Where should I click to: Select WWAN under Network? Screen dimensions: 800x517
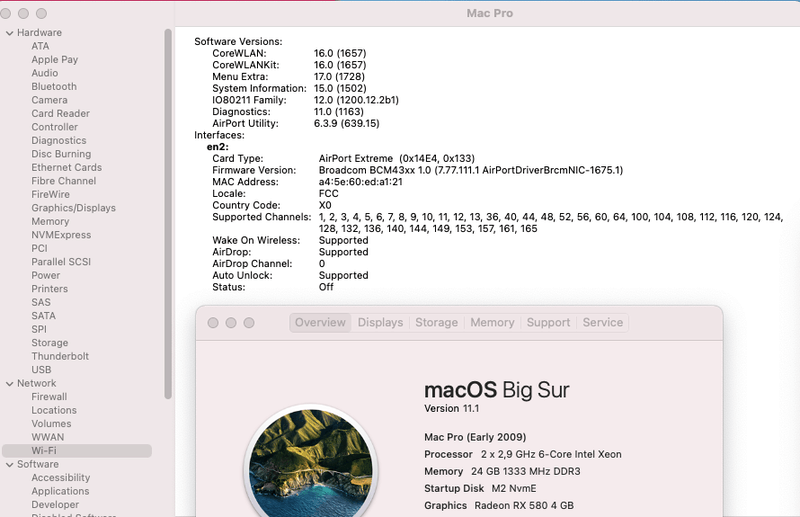click(x=47, y=437)
